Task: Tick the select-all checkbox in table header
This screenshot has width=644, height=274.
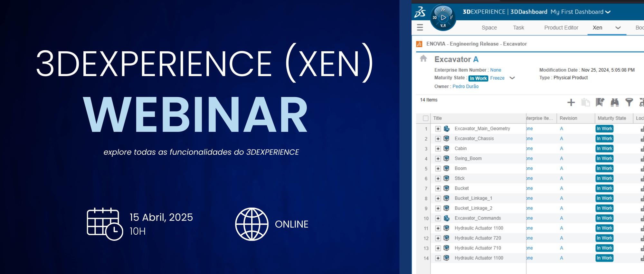Action: pos(426,118)
